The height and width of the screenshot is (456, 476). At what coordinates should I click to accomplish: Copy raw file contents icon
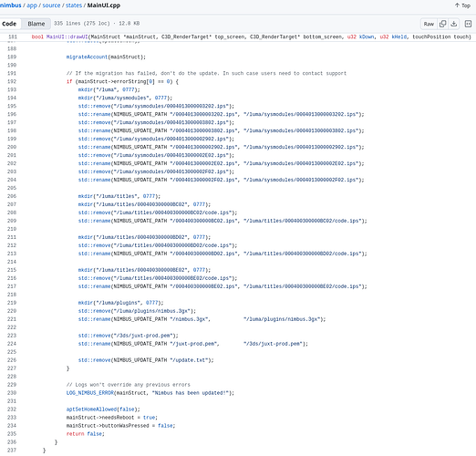tap(443, 24)
